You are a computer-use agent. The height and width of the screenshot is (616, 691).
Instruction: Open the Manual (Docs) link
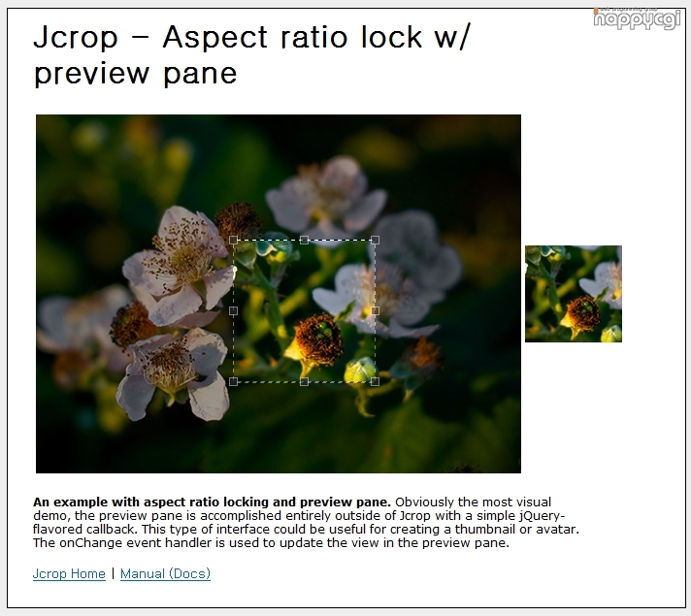tap(165, 573)
